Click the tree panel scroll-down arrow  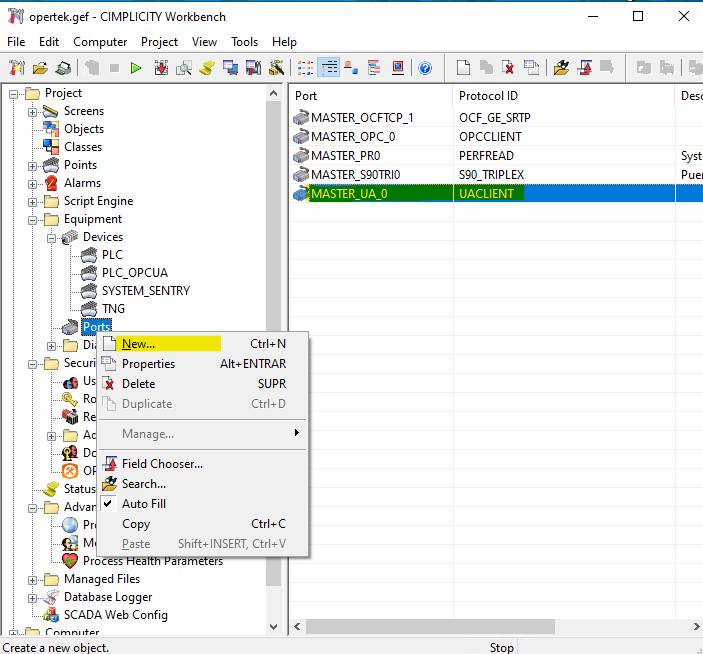[273, 627]
